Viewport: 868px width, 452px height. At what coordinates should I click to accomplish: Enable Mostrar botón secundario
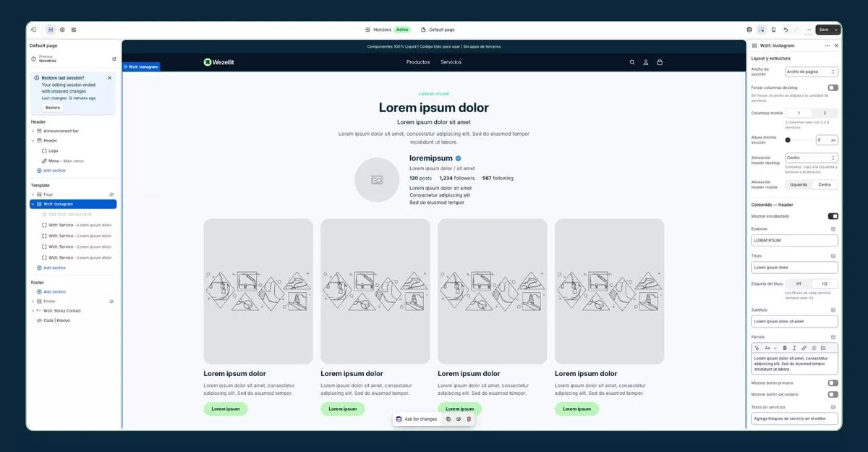pyautogui.click(x=833, y=394)
